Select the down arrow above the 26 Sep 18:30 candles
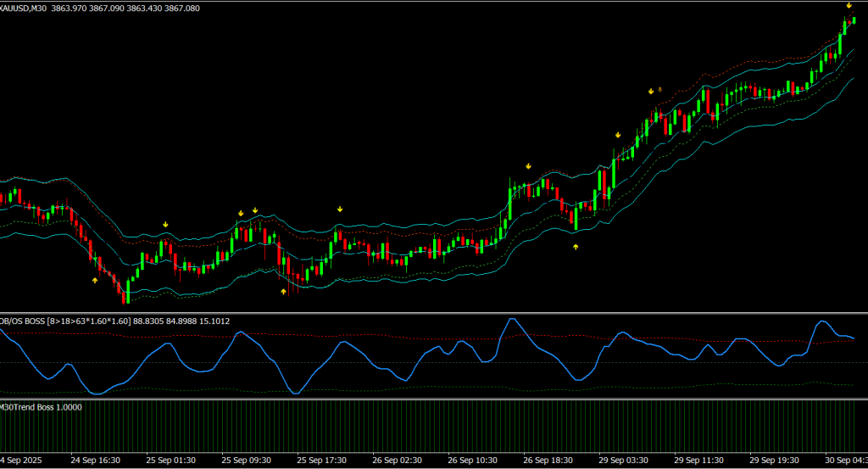This screenshot has height=469, width=868. pyautogui.click(x=528, y=166)
